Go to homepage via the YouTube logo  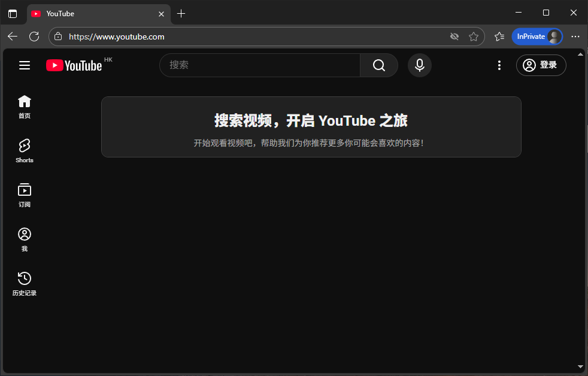[74, 65]
